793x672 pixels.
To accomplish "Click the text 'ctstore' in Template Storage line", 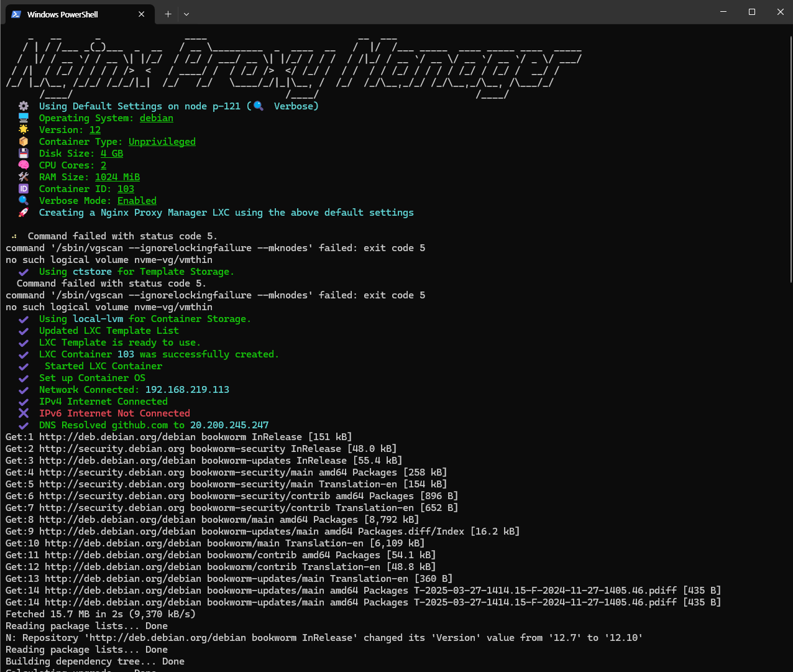I will tap(93, 272).
